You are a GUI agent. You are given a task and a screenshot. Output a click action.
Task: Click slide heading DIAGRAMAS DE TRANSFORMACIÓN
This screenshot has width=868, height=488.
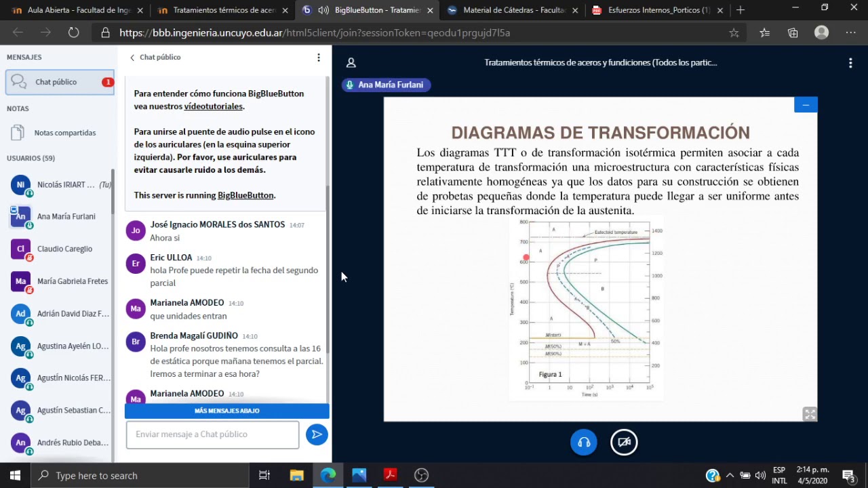pyautogui.click(x=600, y=132)
